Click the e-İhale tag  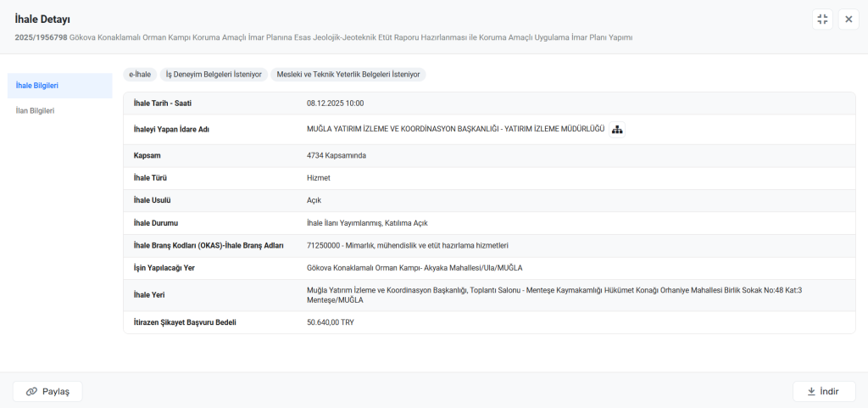140,75
